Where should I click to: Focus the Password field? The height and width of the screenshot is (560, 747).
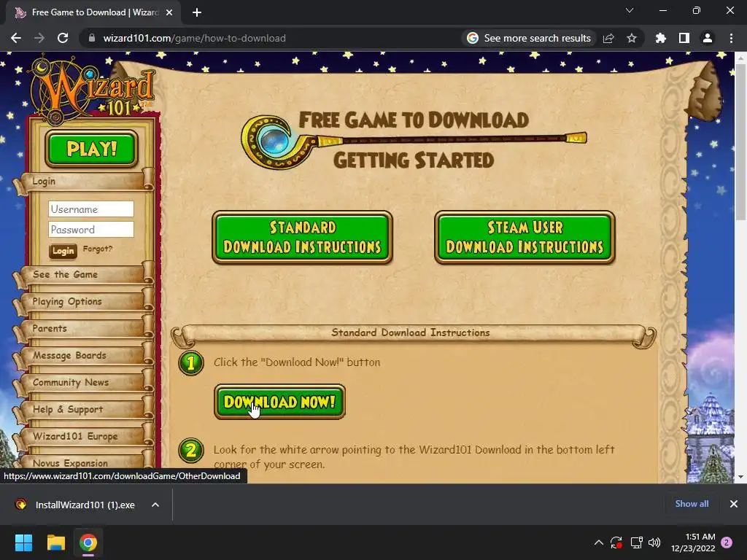tap(91, 230)
